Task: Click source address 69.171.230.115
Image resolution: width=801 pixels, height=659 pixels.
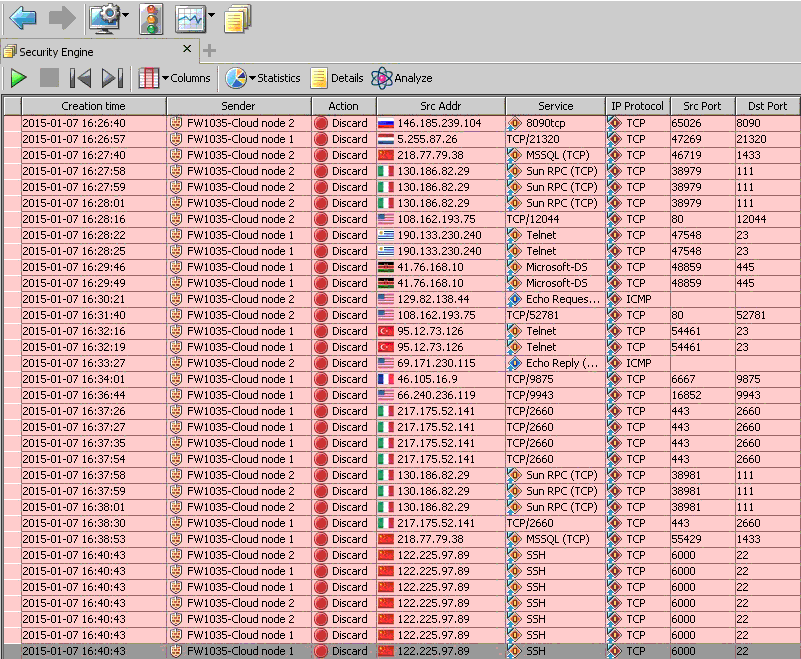Action: (436, 363)
